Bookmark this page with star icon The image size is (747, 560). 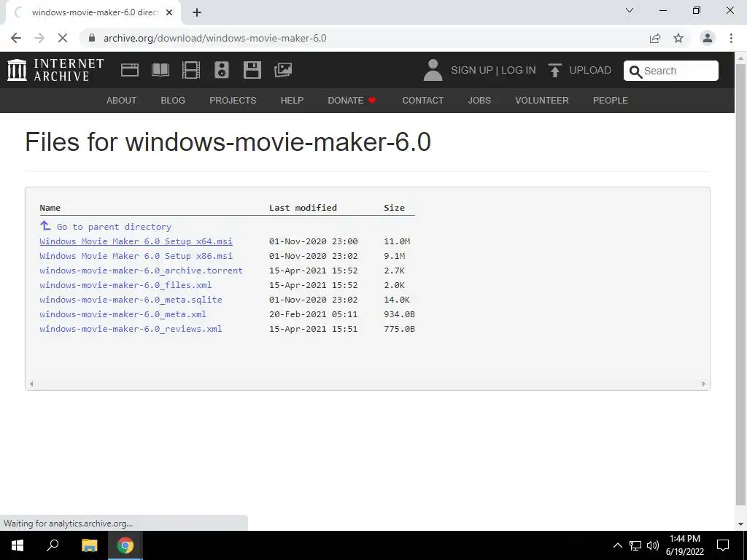(678, 38)
